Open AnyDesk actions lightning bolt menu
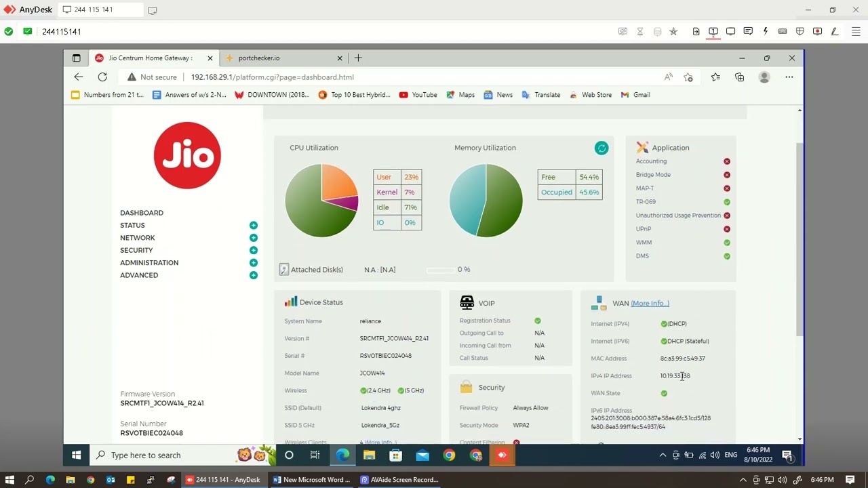The image size is (868, 488). coord(765,31)
